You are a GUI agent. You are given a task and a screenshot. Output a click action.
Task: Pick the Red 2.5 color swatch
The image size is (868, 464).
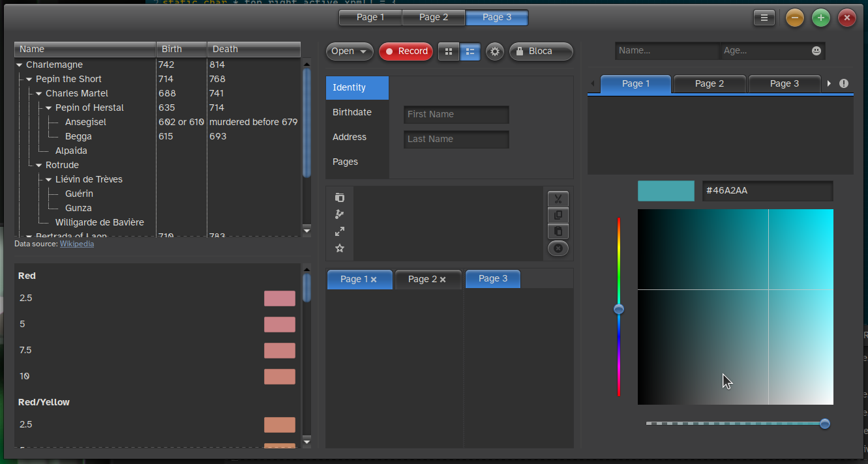pos(280,298)
